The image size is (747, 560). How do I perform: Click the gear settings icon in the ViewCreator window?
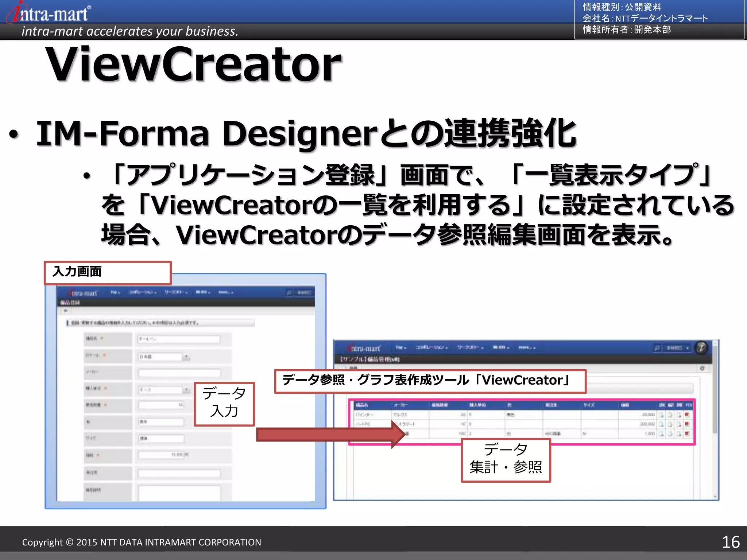coord(702,368)
